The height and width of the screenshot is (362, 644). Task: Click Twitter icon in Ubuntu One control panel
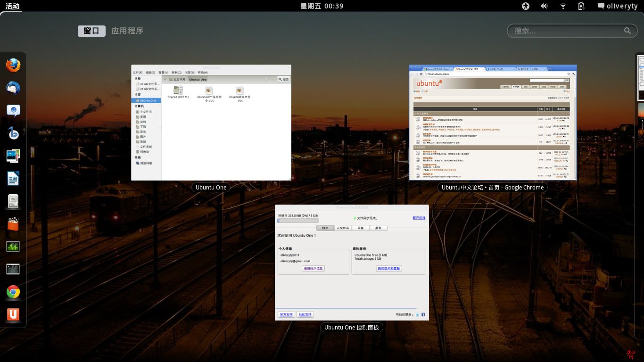click(x=417, y=314)
